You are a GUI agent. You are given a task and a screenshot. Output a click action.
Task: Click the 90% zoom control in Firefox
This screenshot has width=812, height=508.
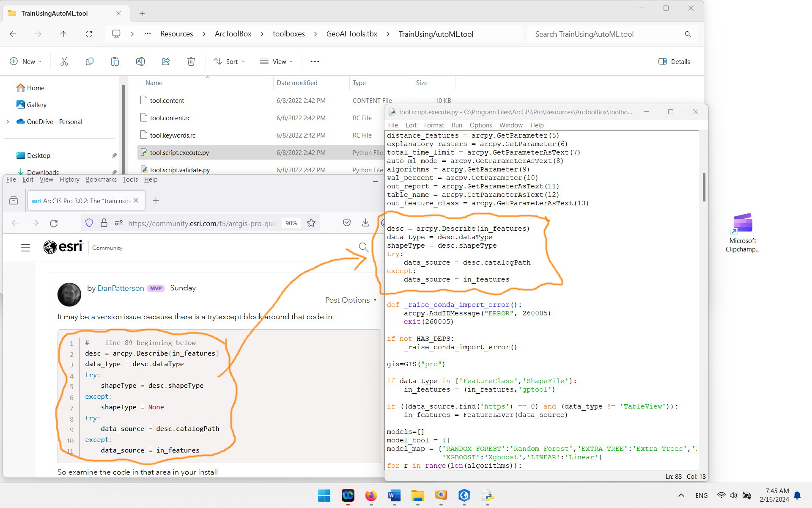pyautogui.click(x=291, y=223)
